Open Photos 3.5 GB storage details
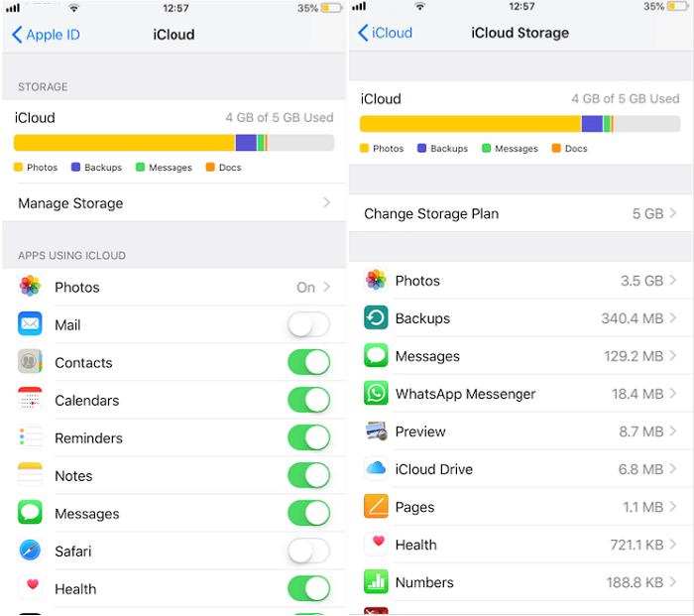This screenshot has height=616, width=694. coord(520,281)
